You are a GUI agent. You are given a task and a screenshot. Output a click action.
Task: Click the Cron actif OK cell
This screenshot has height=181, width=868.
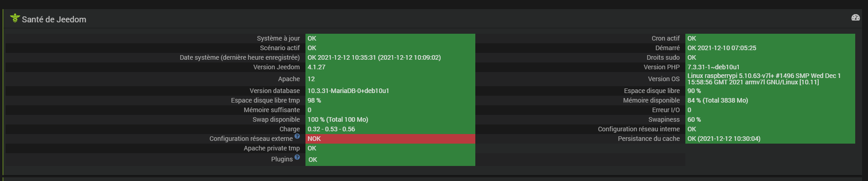770,38
